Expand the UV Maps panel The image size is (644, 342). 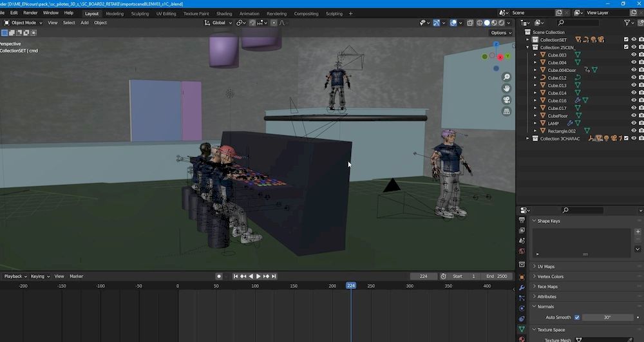pos(546,267)
